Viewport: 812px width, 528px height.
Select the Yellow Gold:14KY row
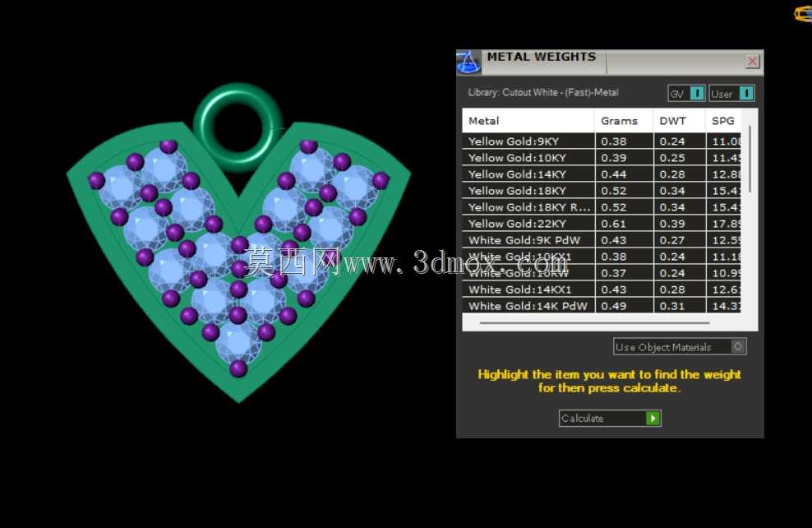click(602, 174)
